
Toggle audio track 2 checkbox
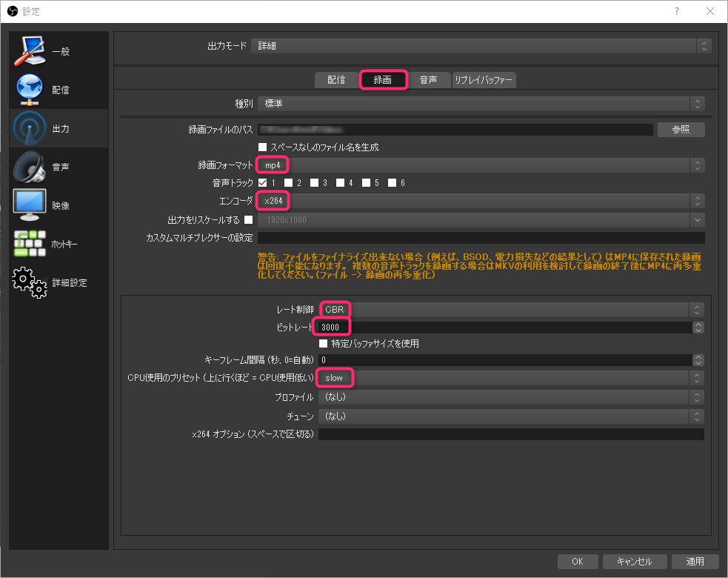(x=288, y=182)
